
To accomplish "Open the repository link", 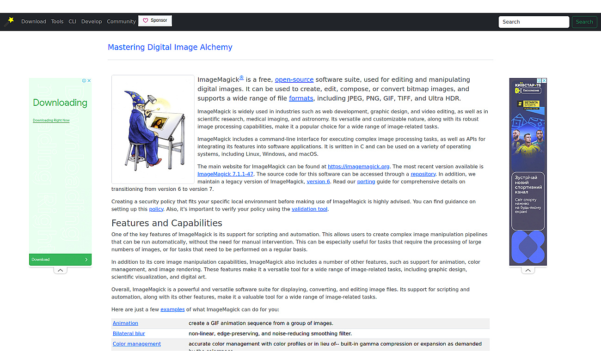I will (x=423, y=174).
